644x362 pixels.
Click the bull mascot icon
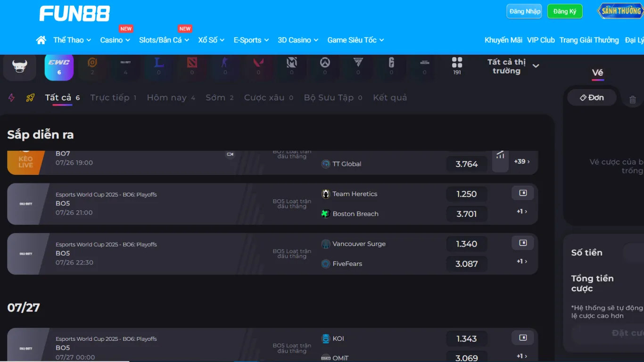20,66
